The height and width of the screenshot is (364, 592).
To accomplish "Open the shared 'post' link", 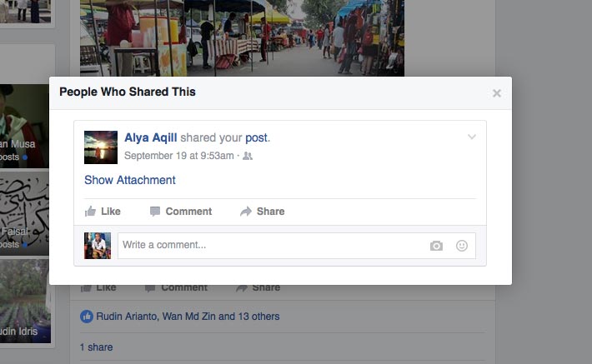I will coord(256,137).
